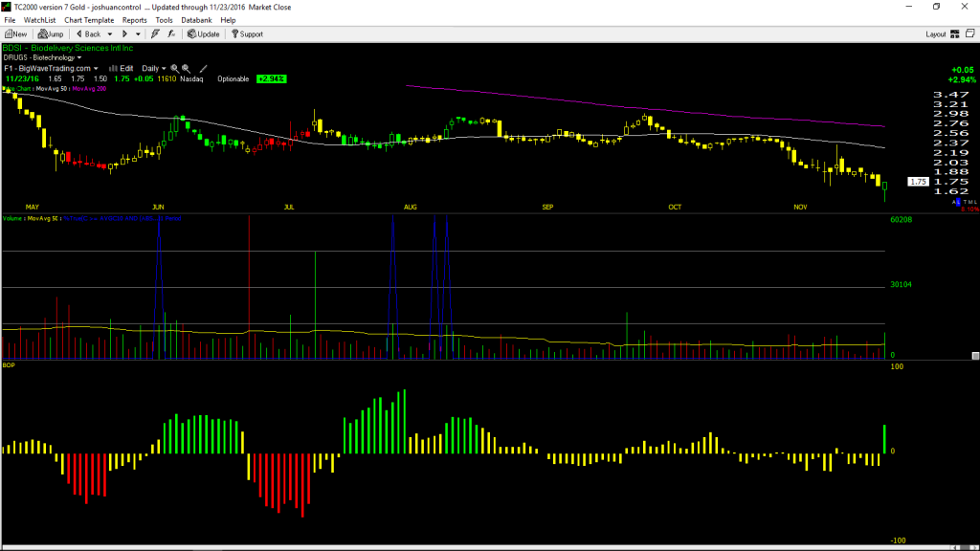Open the F1 - BigWaveTrading.com template dropdown

pyautogui.click(x=52, y=68)
